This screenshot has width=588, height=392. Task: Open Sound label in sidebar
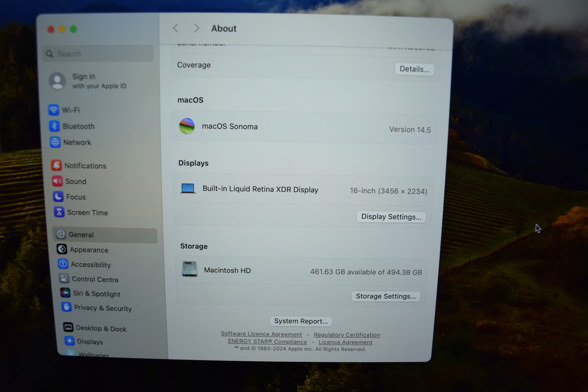[76, 181]
